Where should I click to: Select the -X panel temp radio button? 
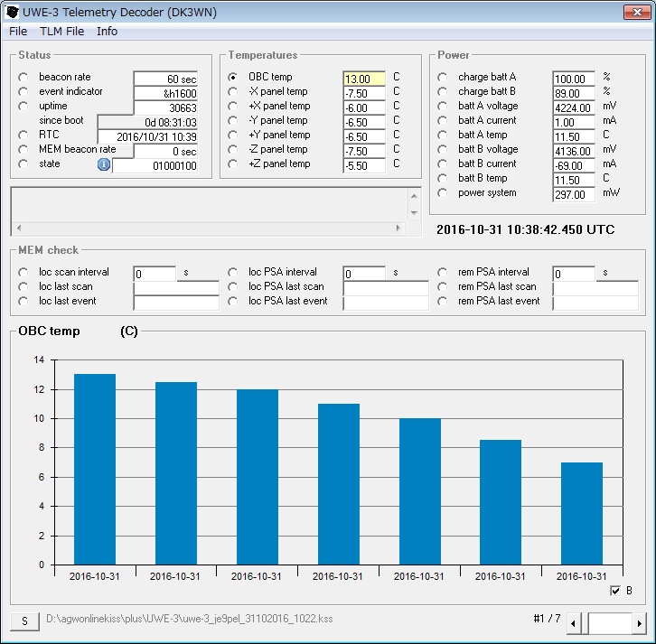click(x=232, y=92)
